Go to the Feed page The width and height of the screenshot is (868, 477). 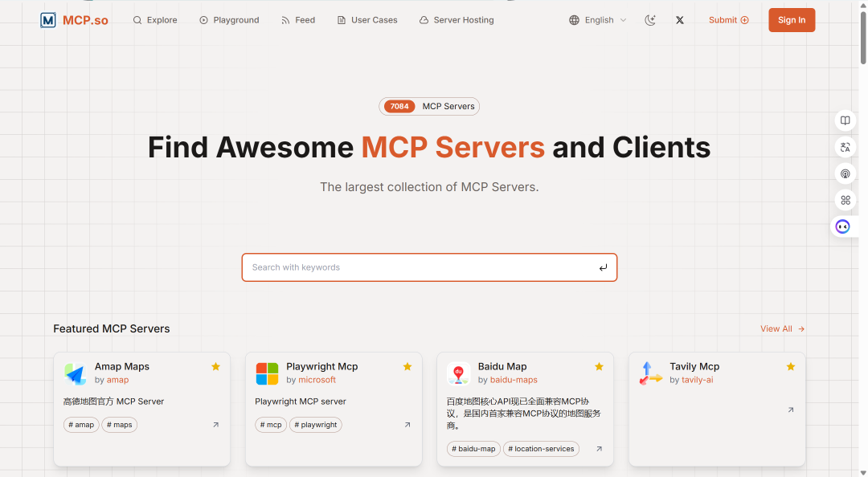coord(298,20)
